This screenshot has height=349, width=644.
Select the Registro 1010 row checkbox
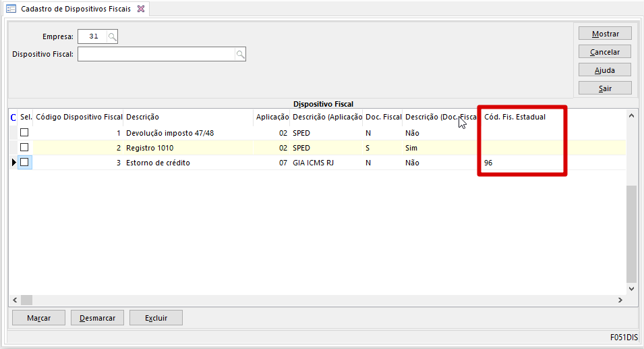[x=24, y=148]
